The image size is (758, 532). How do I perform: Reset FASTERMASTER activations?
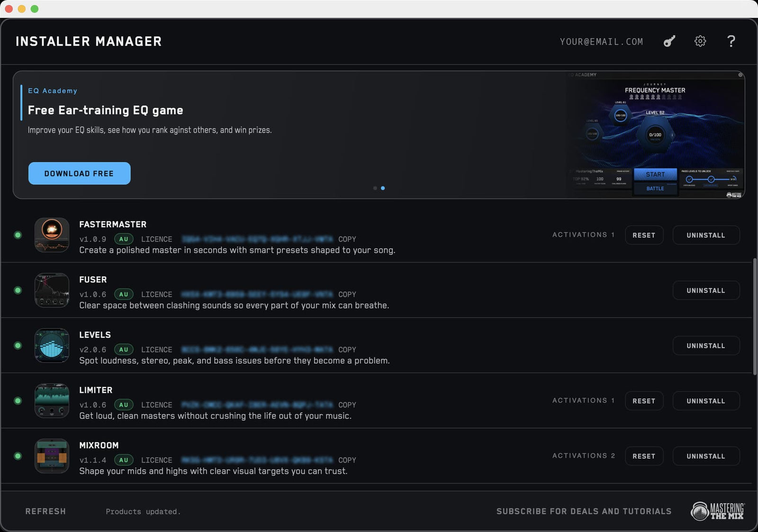click(x=644, y=235)
